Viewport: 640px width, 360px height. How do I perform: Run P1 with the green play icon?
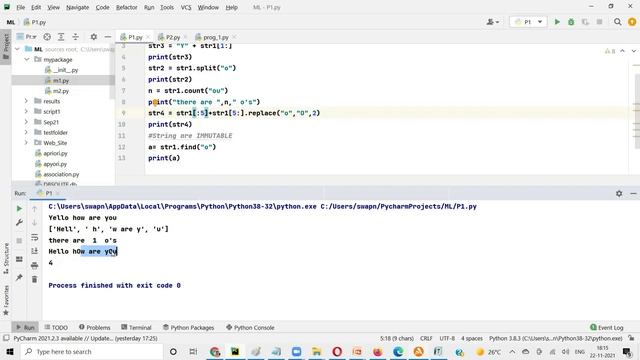[557, 22]
